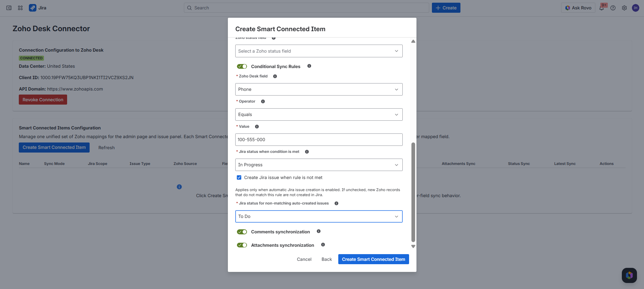Click Cancel in the dialog

[x=304, y=259]
